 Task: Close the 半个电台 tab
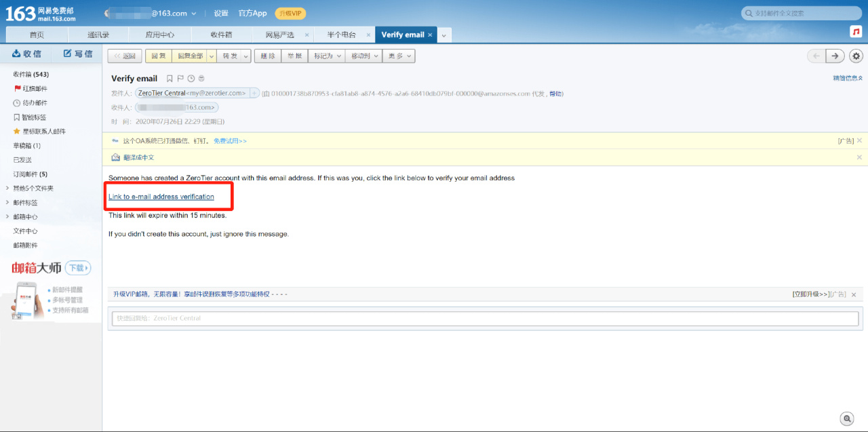click(369, 35)
